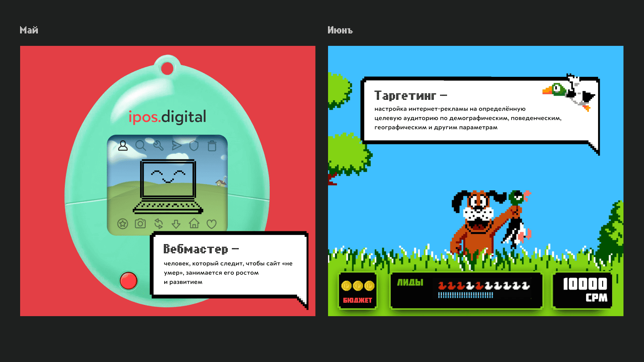Click the down arrow download icon

point(176,224)
